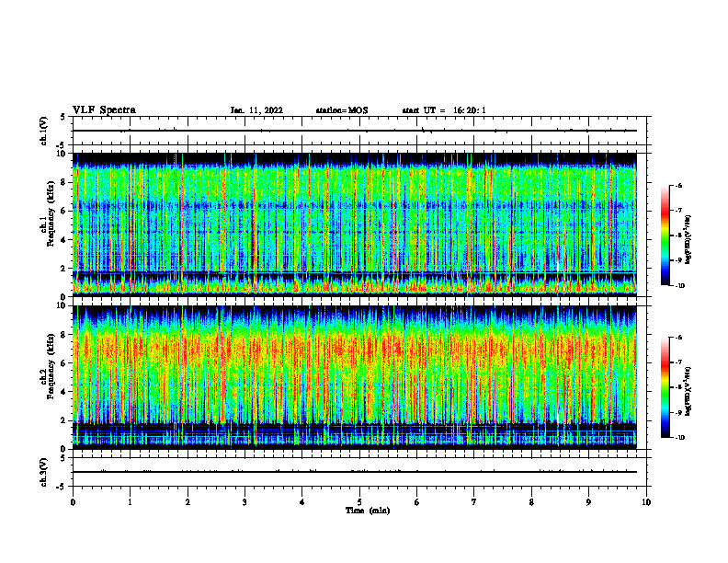Click time axis tick label "4"
Viewport: 728px width, 563px height.
click(x=302, y=502)
